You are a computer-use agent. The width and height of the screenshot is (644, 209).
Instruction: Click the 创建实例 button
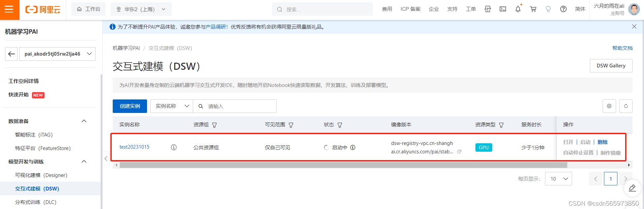pos(130,106)
